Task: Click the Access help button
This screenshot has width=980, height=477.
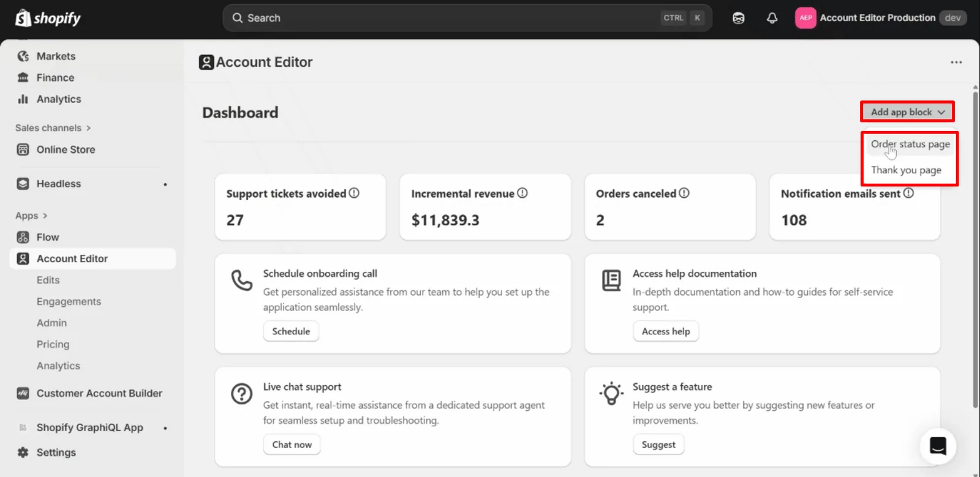Action: coord(666,331)
